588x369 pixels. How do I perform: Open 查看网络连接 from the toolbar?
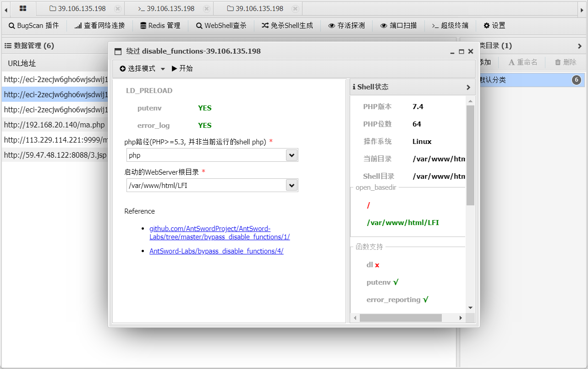coord(99,26)
